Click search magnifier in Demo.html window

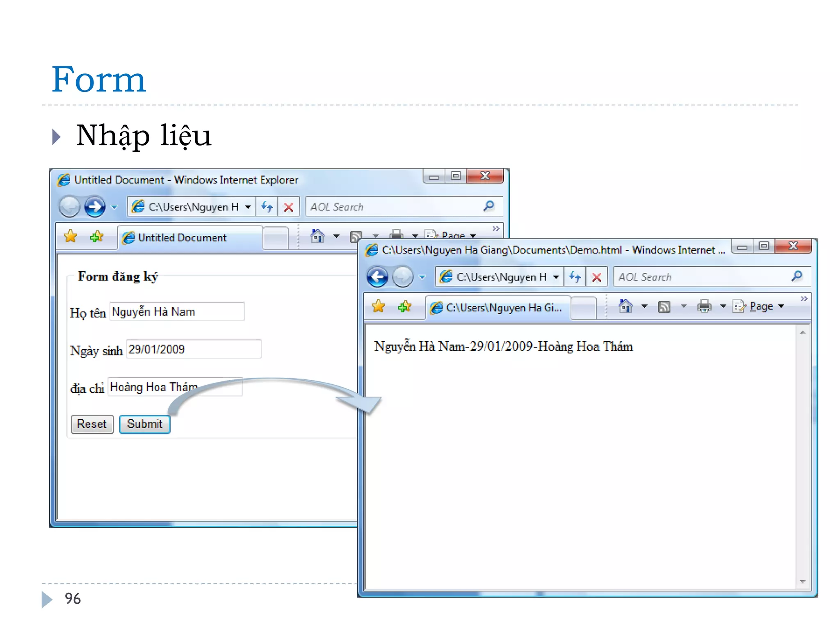point(797,276)
